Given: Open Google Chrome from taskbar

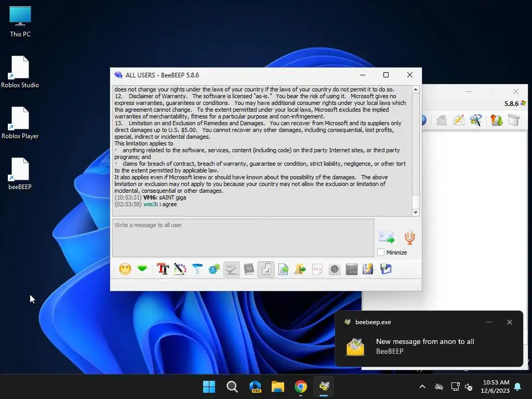Looking at the screenshot, I should (301, 387).
